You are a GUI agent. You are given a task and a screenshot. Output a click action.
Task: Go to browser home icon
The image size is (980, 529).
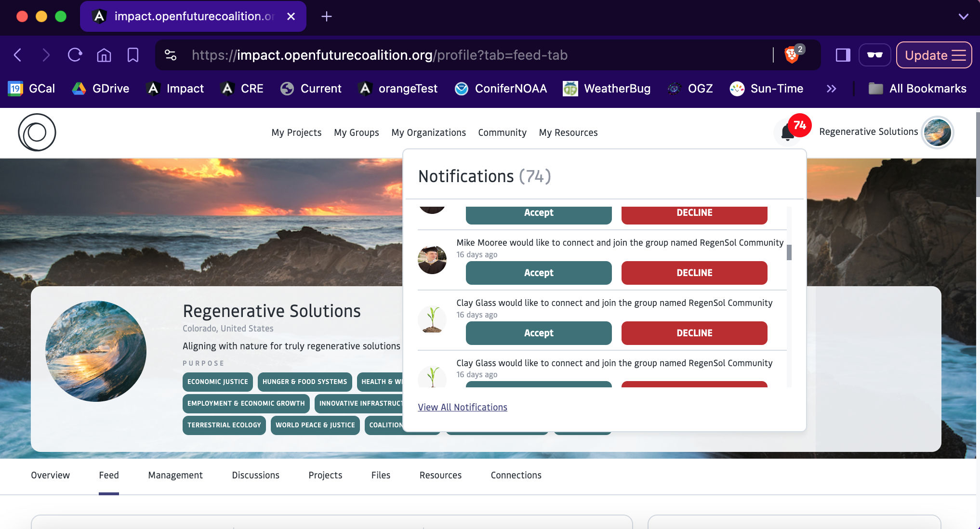(104, 55)
